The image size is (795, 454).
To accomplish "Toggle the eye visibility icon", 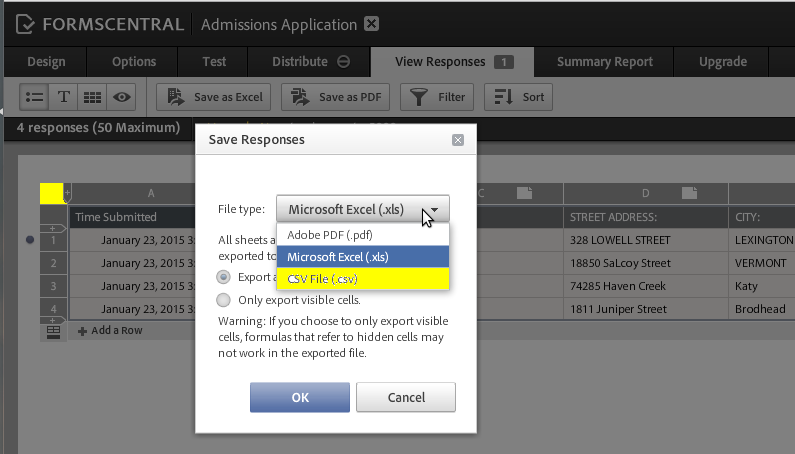I will pyautogui.click(x=121, y=97).
